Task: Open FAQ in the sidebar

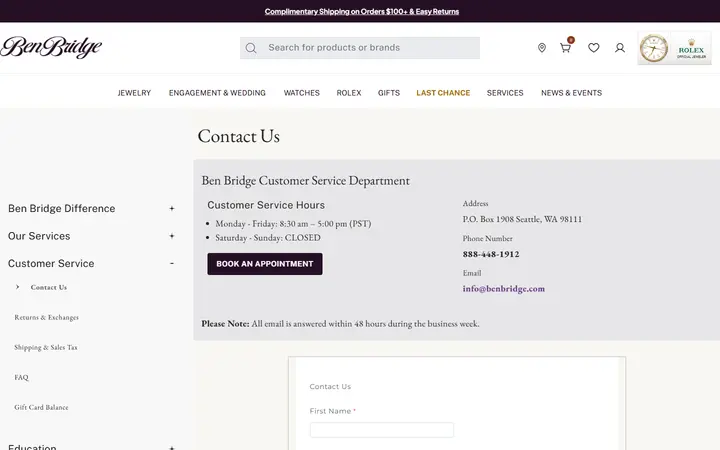Action: coord(22,377)
